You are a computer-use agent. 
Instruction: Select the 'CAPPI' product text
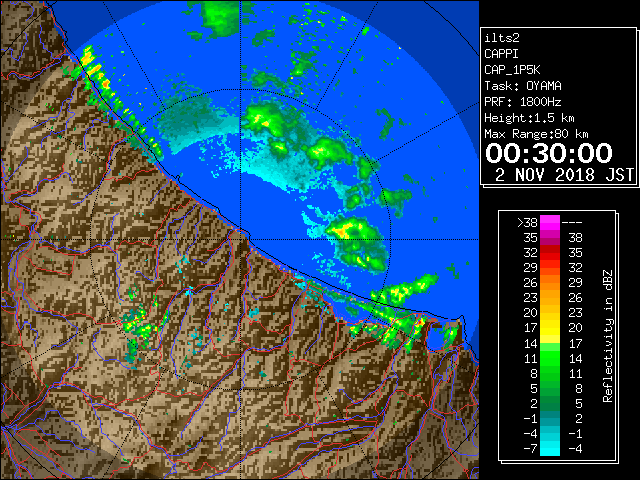pyautogui.click(x=501, y=54)
